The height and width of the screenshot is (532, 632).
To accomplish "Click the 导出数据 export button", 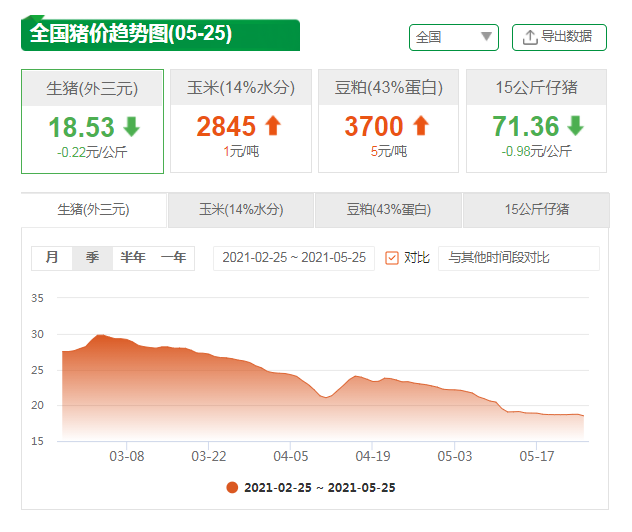I will (x=559, y=37).
